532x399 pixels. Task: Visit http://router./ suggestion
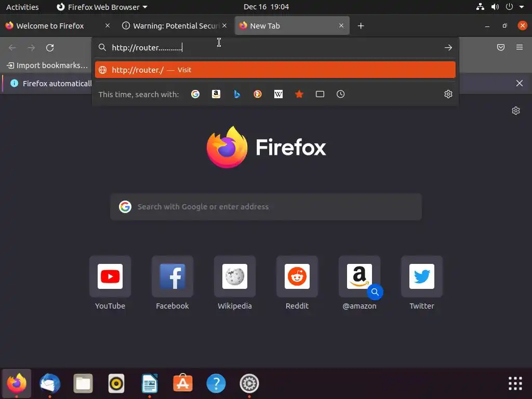(x=275, y=70)
